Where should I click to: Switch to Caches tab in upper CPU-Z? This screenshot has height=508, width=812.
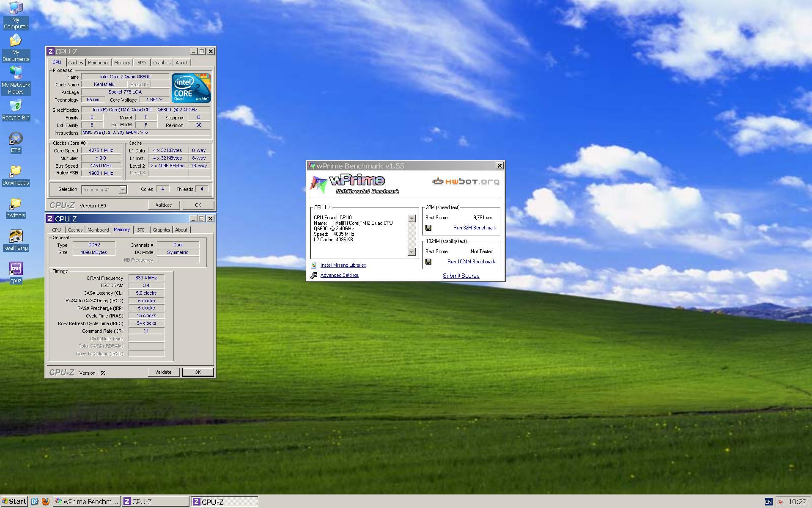(x=76, y=63)
